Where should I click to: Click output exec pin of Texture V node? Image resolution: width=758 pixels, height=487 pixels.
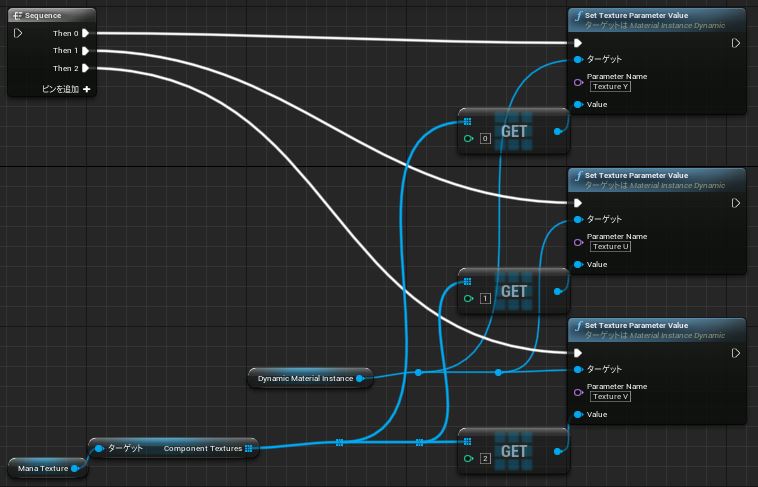(x=736, y=353)
